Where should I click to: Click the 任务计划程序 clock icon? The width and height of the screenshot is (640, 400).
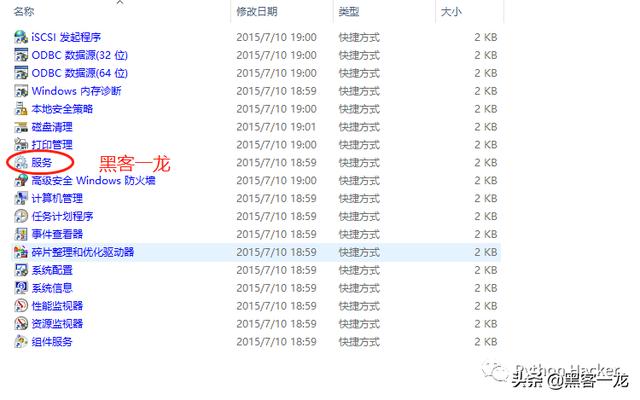[21, 216]
